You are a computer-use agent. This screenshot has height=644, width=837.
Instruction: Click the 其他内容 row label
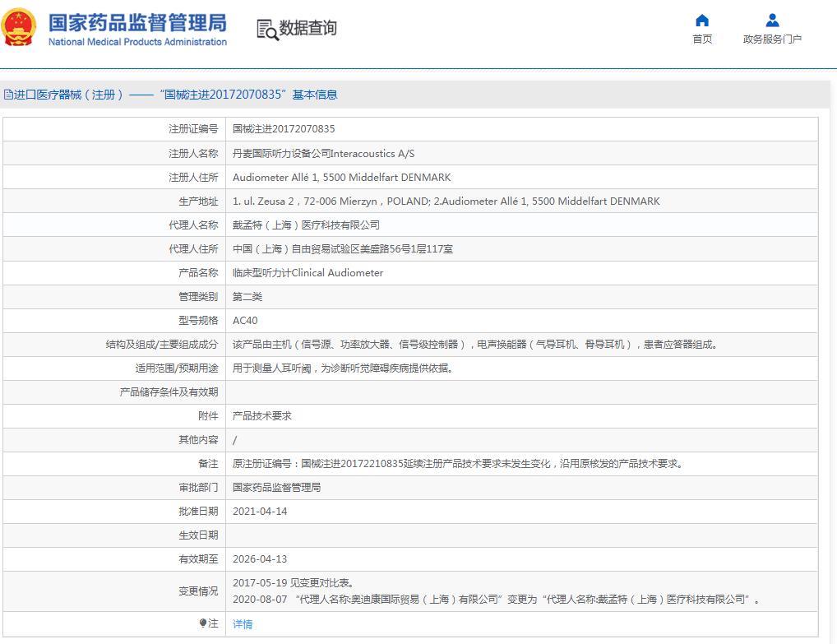[198, 439]
